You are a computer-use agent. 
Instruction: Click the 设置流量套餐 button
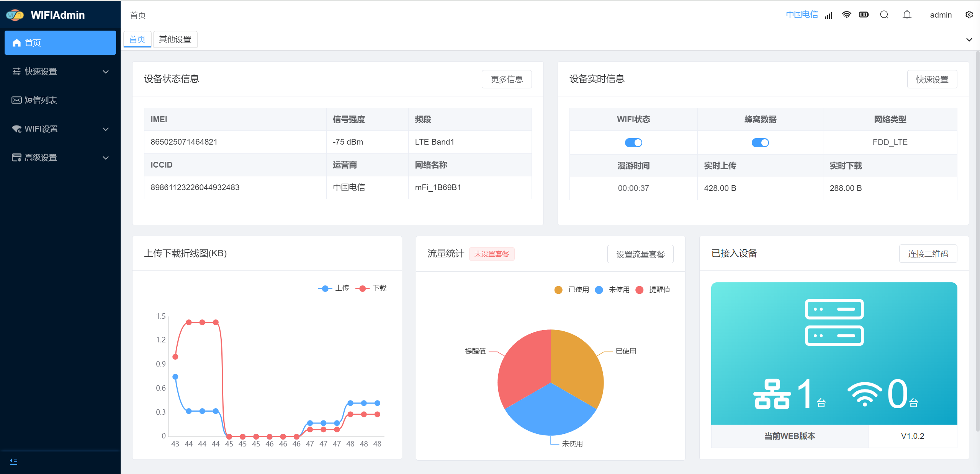coord(640,254)
